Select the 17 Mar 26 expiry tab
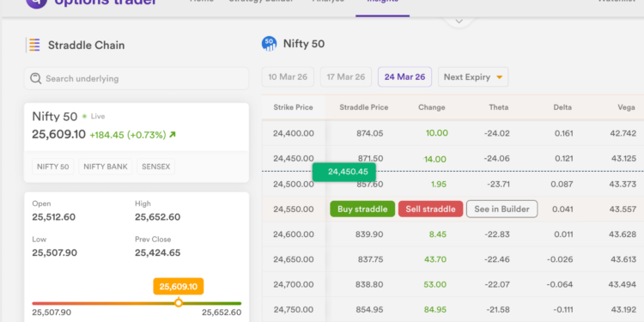Screen dimensions: 644x322 click(x=346, y=77)
